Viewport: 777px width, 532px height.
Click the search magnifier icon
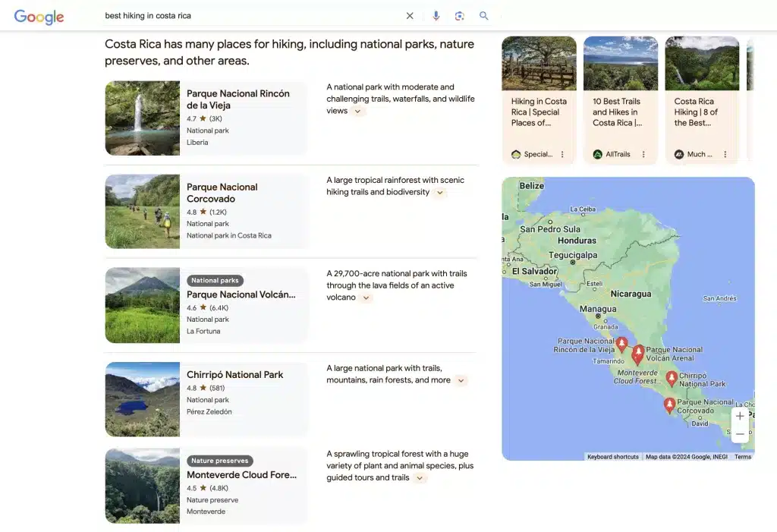(484, 15)
